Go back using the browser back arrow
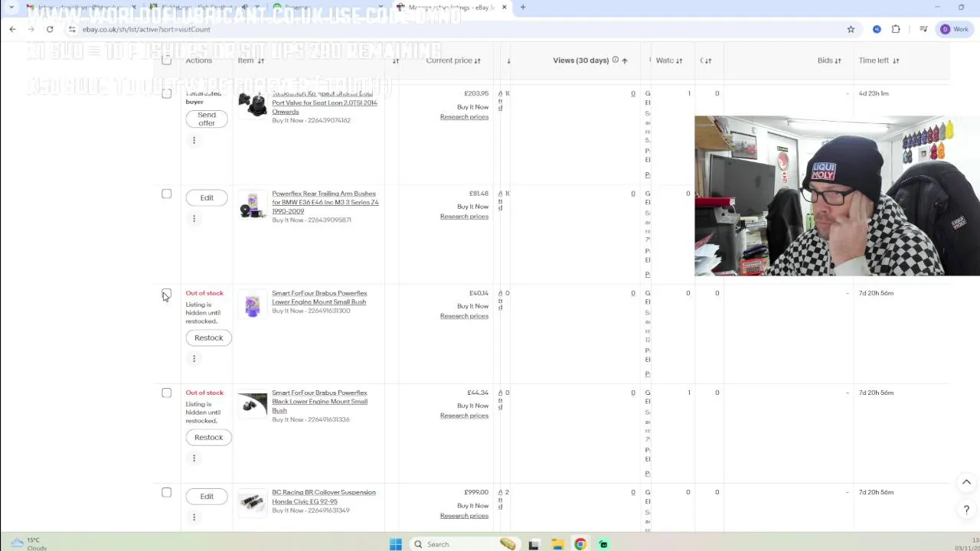Viewport: 980px width, 551px height. pos(12,29)
